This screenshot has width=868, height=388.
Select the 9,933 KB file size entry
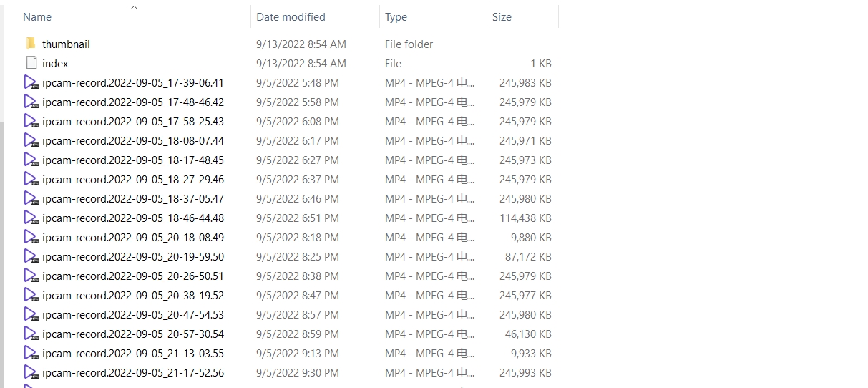tap(531, 353)
